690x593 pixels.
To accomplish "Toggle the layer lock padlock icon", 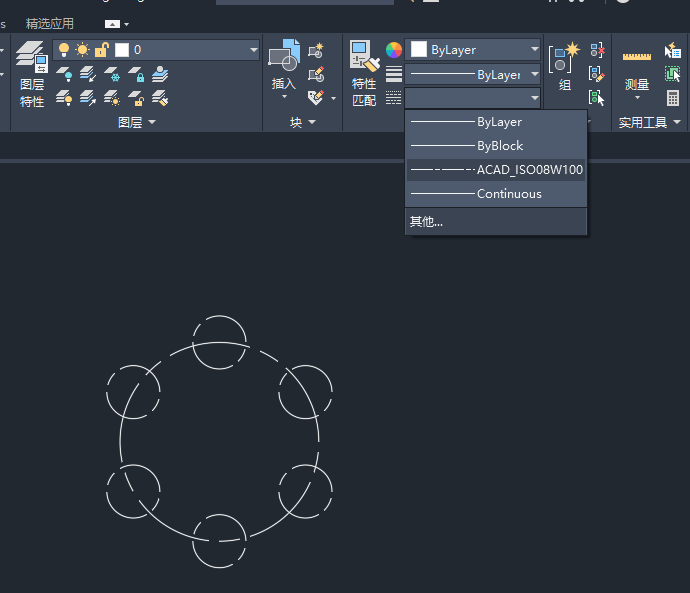I will point(101,50).
